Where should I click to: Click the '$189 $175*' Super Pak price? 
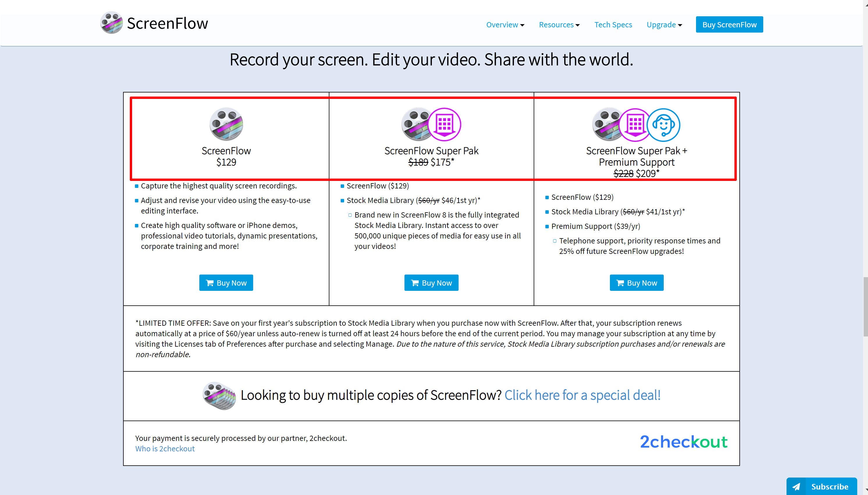[x=431, y=162]
